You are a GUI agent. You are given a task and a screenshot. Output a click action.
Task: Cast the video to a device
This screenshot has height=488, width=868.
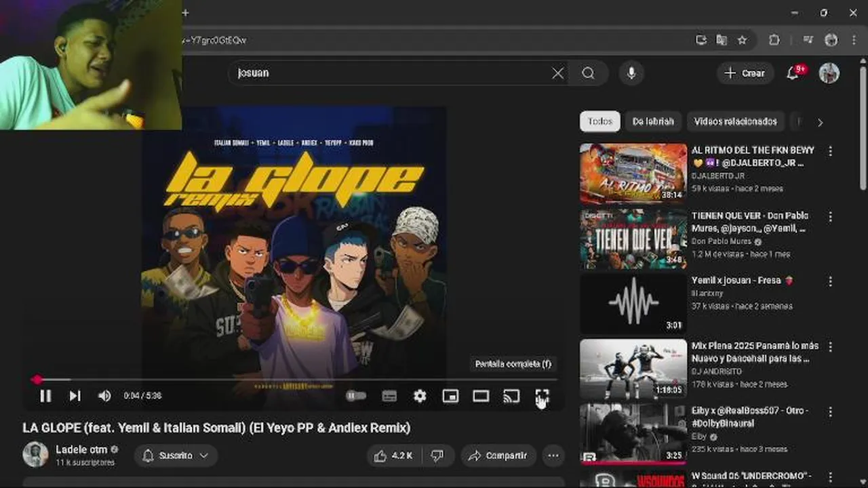click(511, 396)
